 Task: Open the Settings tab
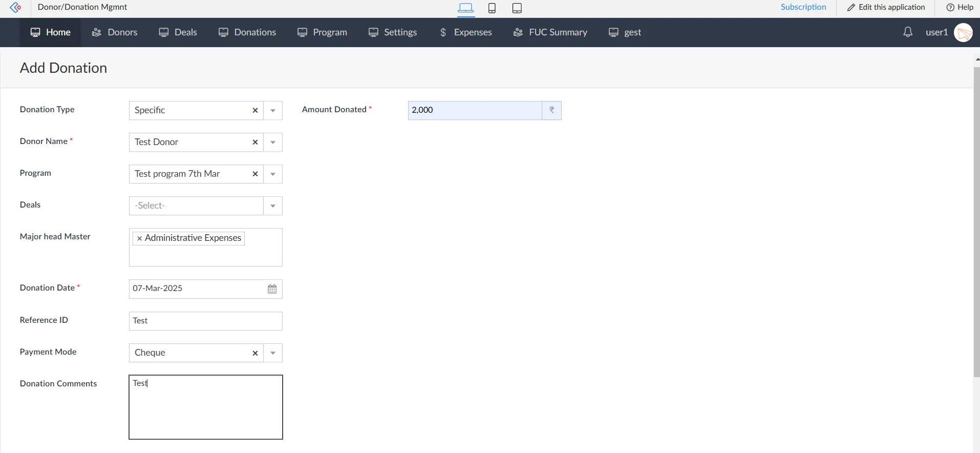[393, 32]
